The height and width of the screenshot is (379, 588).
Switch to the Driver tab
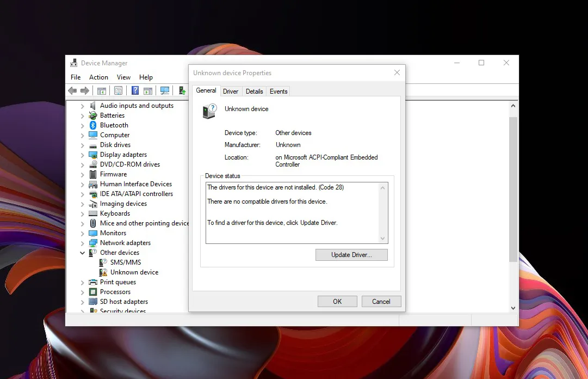click(231, 91)
